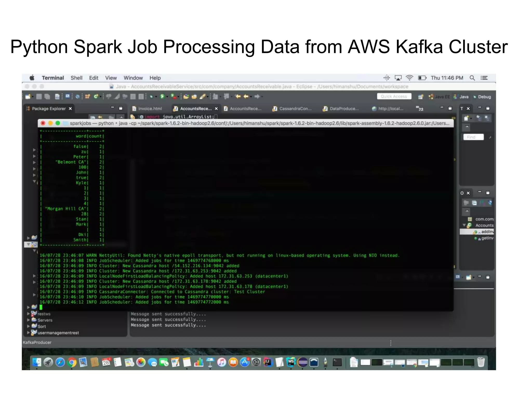The width and height of the screenshot is (532, 399).
Task: Open the Window menu in menu bar
Action: 133,78
